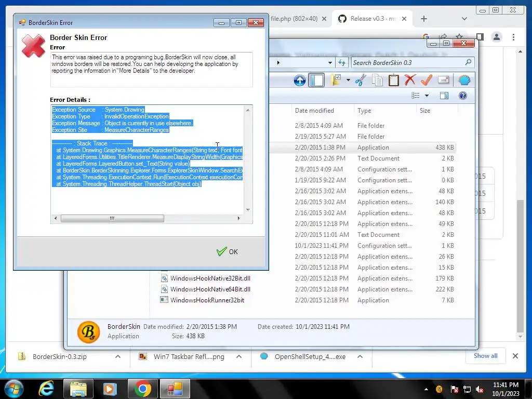
Task: Sort files by Type column header
Action: pyautogui.click(x=364, y=111)
